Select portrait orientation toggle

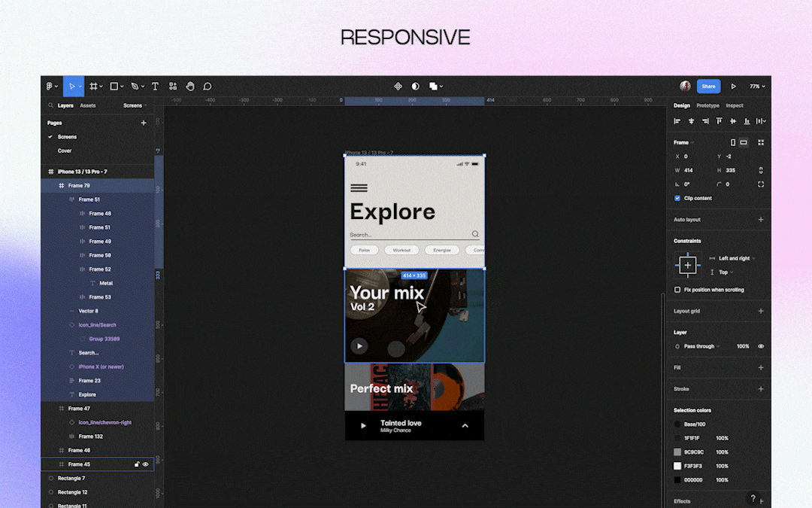733,142
